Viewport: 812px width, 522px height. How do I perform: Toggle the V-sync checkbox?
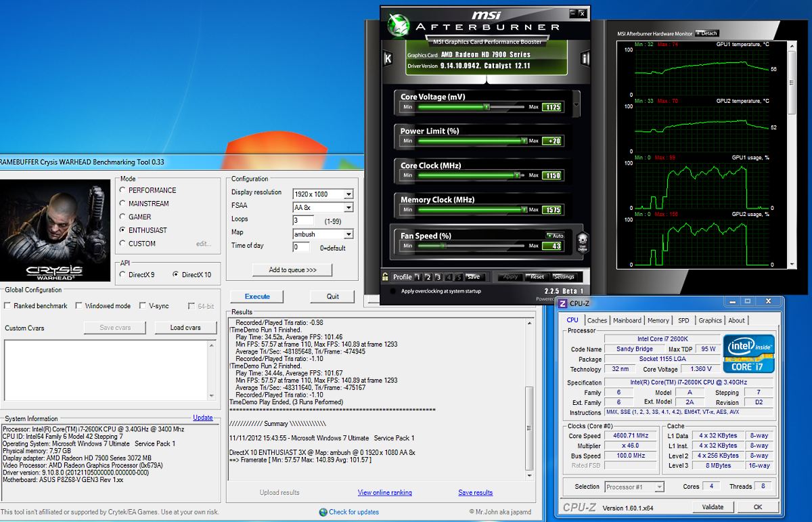tap(143, 306)
